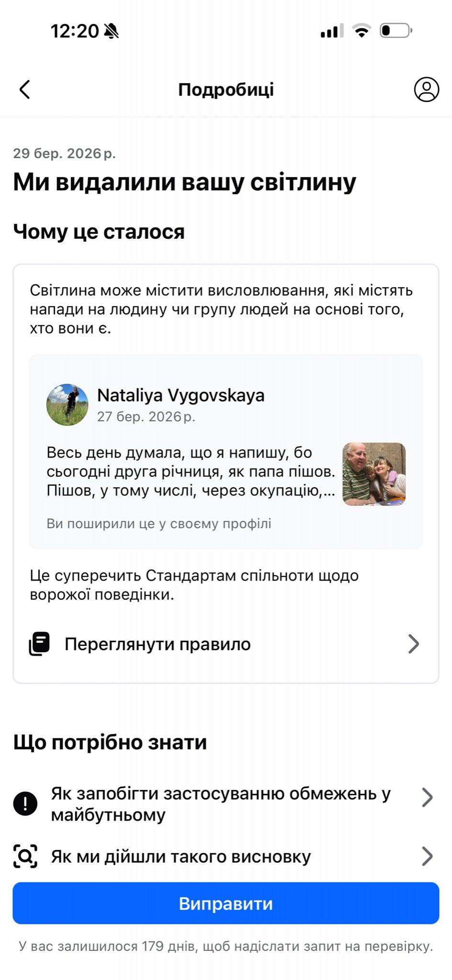
Task: Tap the exclamation warning icon
Action: 25,803
